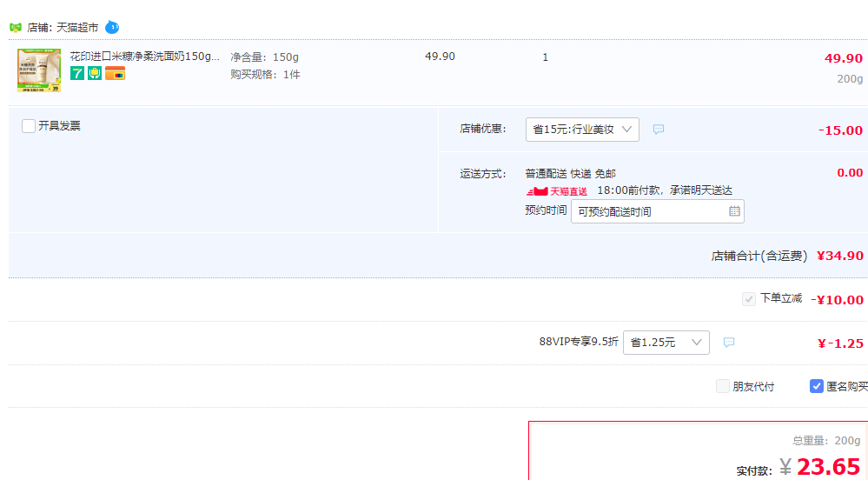Click the 23.65 actual payment amount
Image resolution: width=868 pixels, height=480 pixels.
click(x=829, y=467)
